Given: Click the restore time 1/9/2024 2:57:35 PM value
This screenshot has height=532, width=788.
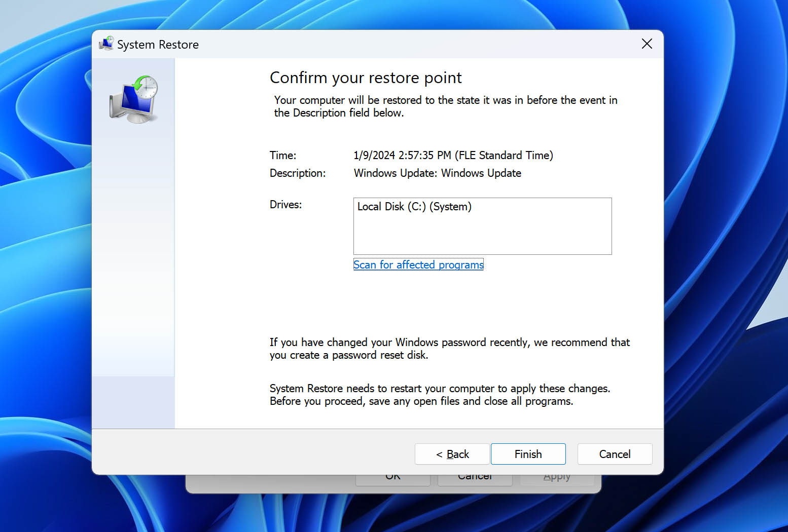Looking at the screenshot, I should (x=453, y=155).
